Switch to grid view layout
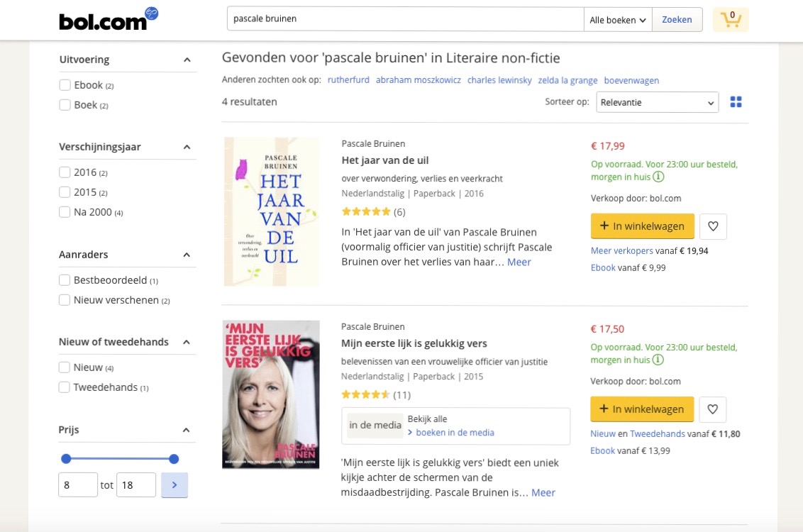 pos(736,102)
